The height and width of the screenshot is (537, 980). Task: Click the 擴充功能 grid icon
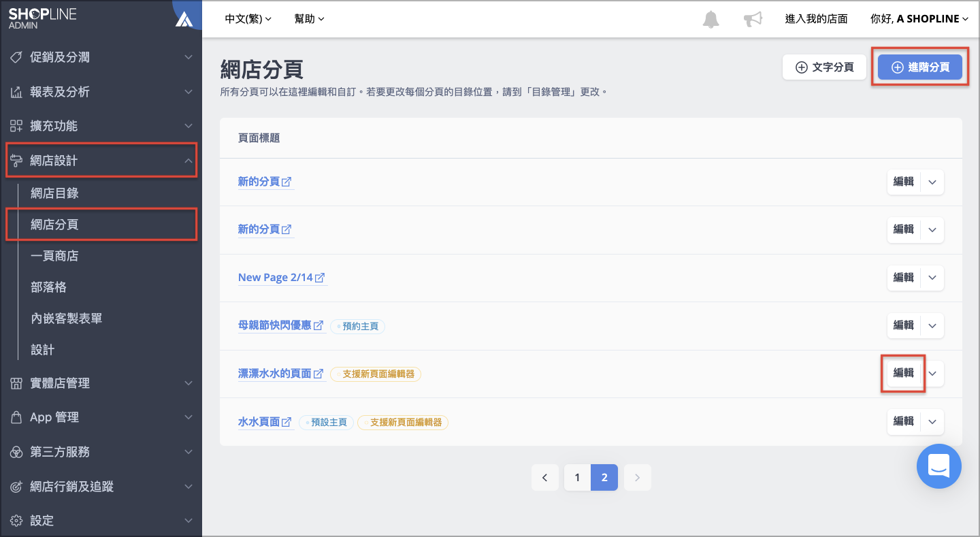click(x=16, y=126)
